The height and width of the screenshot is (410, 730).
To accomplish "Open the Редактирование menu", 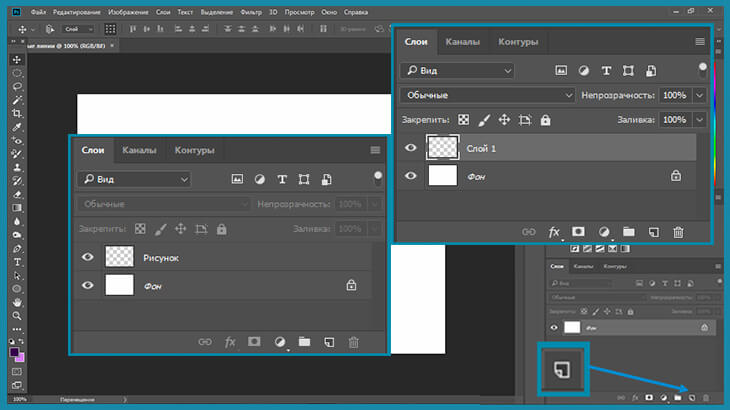I will point(77,12).
